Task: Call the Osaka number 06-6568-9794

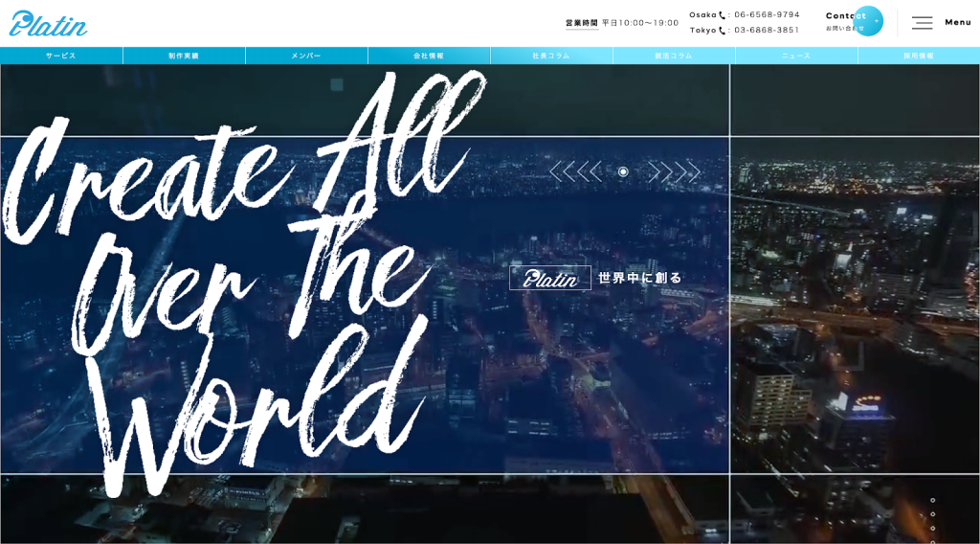Action: click(767, 15)
